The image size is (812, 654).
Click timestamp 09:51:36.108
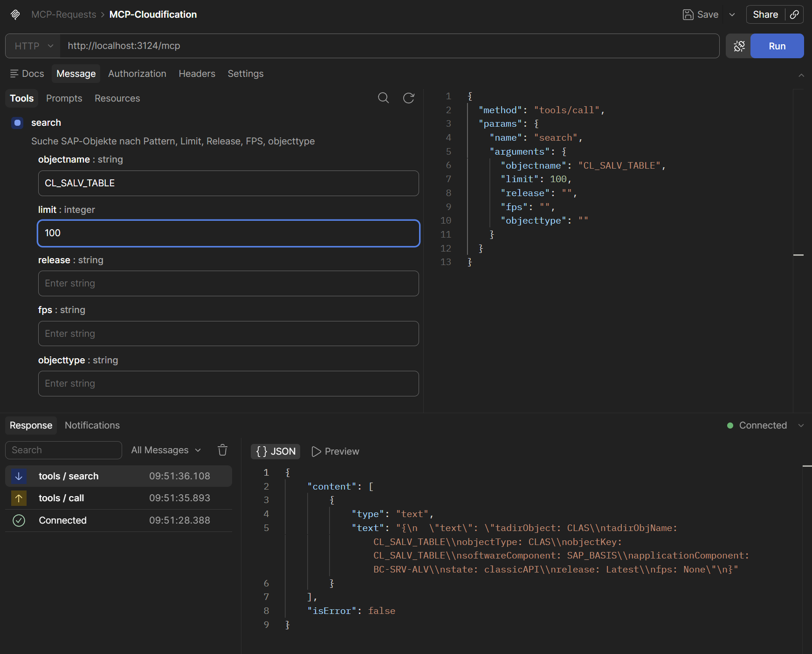[x=179, y=476]
